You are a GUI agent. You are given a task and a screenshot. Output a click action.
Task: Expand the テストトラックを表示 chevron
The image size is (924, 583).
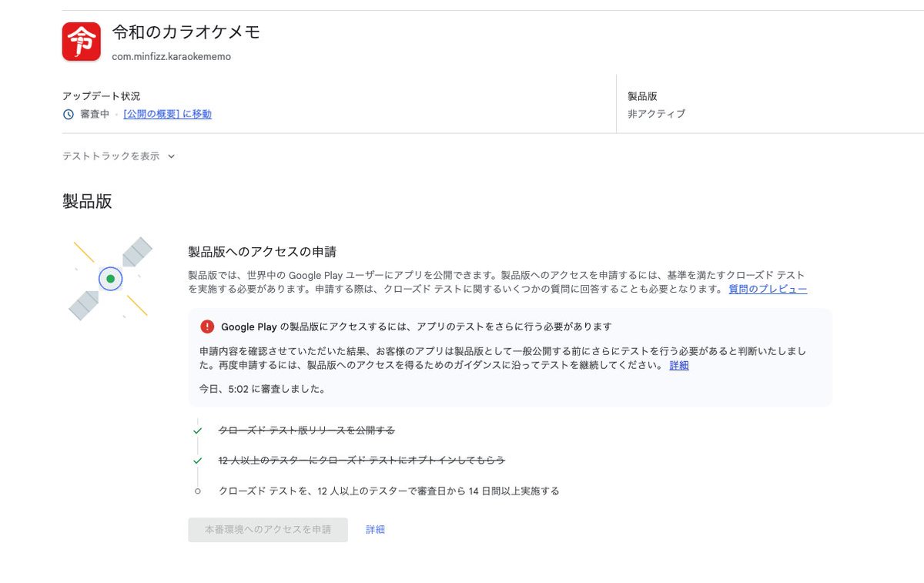coord(171,156)
